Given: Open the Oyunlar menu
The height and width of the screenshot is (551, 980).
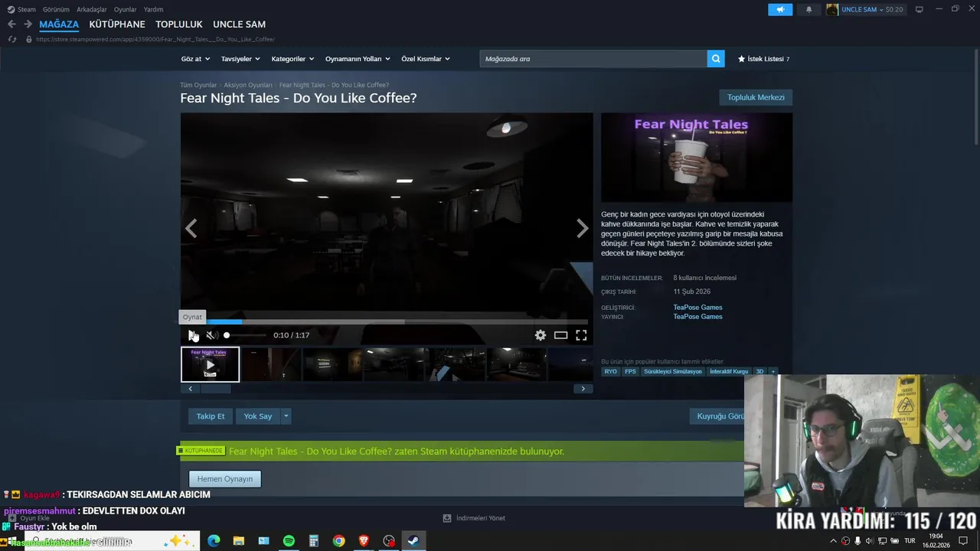Looking at the screenshot, I should point(126,9).
